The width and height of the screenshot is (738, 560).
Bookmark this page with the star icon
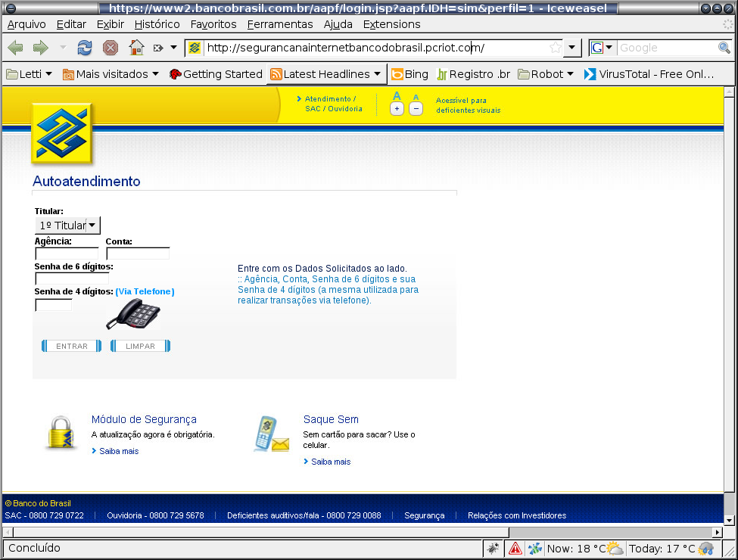556,48
